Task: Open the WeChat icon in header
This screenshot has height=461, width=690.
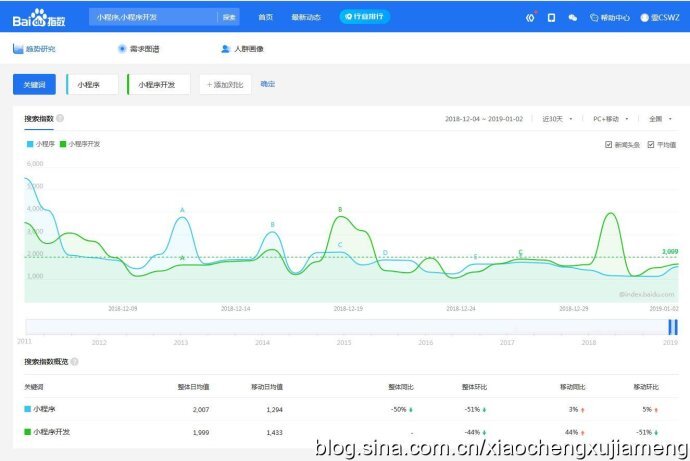Action: [572, 17]
